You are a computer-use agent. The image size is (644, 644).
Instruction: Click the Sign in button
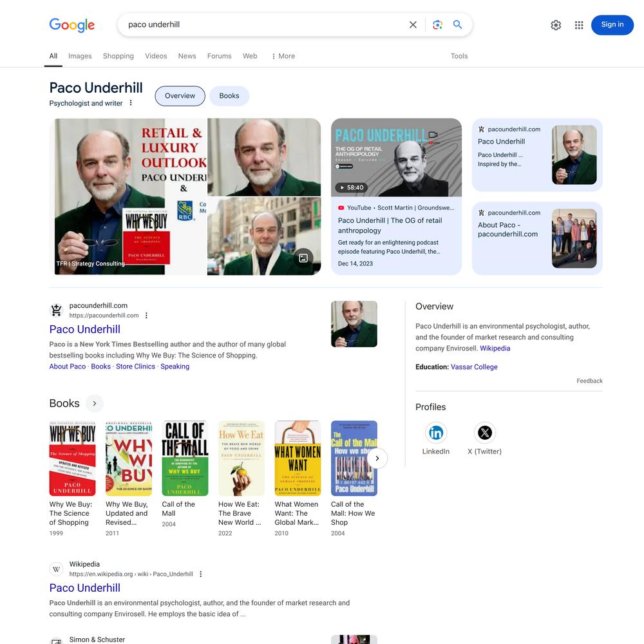coord(612,24)
